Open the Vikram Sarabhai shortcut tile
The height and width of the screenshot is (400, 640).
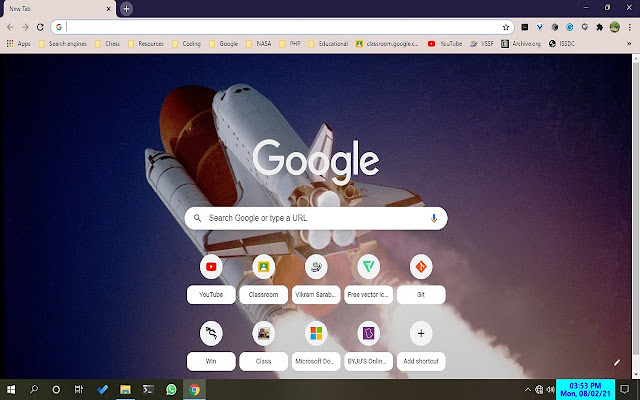pyautogui.click(x=316, y=279)
